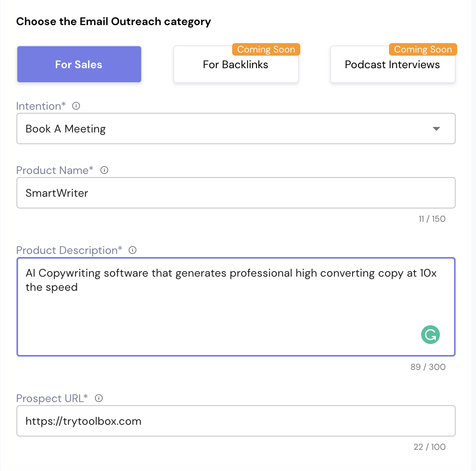Click the info icon next to Intention

pos(76,106)
